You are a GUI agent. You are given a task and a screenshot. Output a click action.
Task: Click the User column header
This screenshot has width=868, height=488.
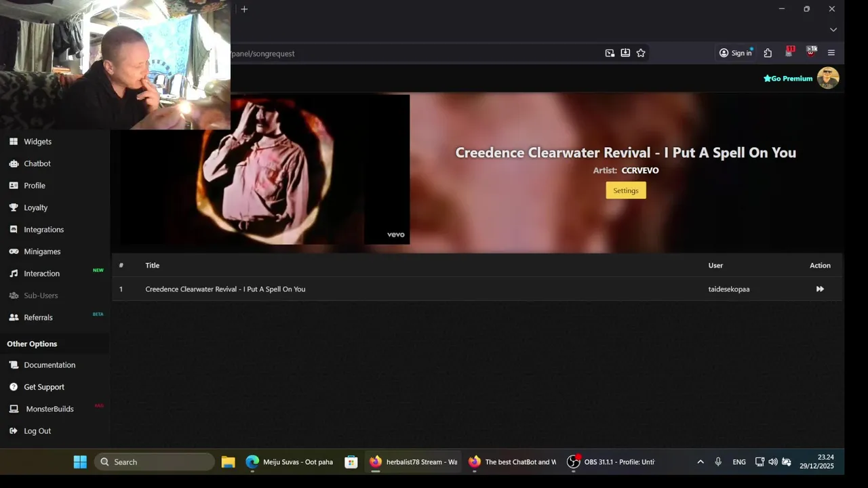click(x=715, y=266)
